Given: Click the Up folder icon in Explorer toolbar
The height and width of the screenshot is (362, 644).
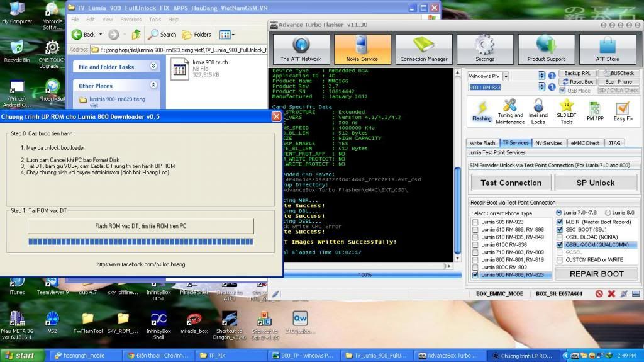Looking at the screenshot, I should point(136,35).
